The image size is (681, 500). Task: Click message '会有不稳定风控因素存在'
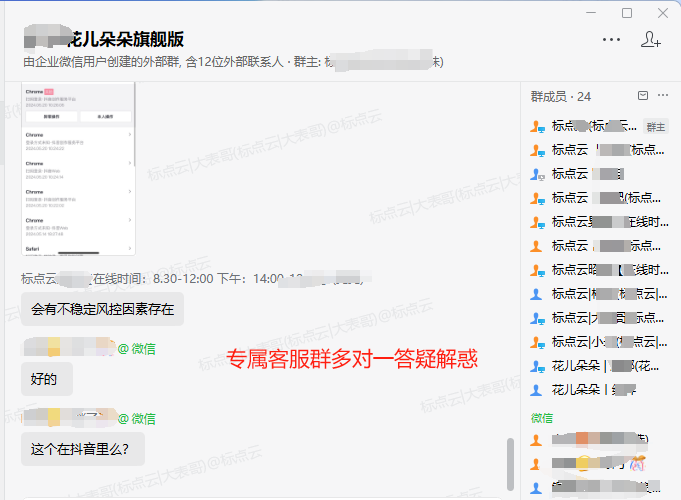pos(102,309)
